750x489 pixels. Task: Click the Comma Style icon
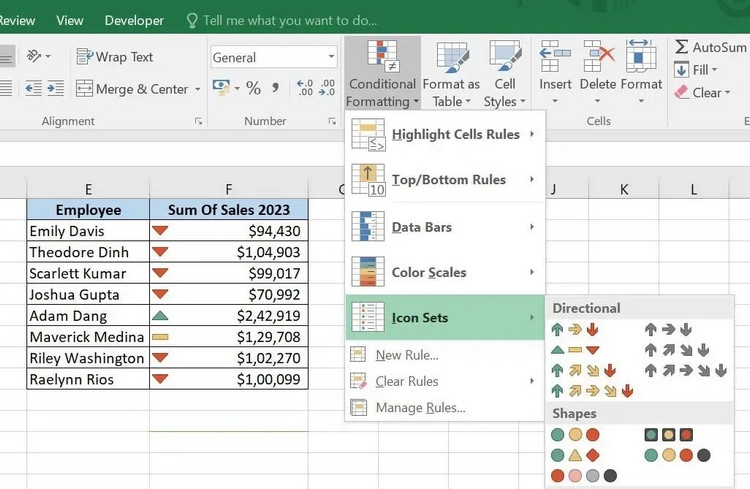point(275,88)
